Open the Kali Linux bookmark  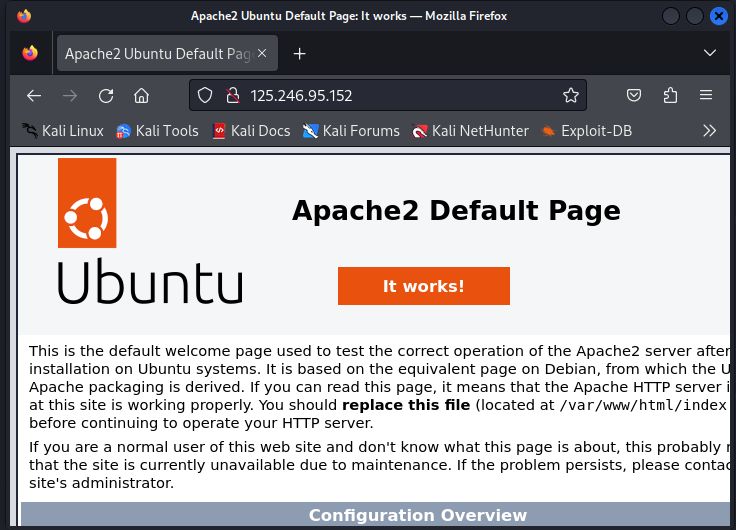63,131
